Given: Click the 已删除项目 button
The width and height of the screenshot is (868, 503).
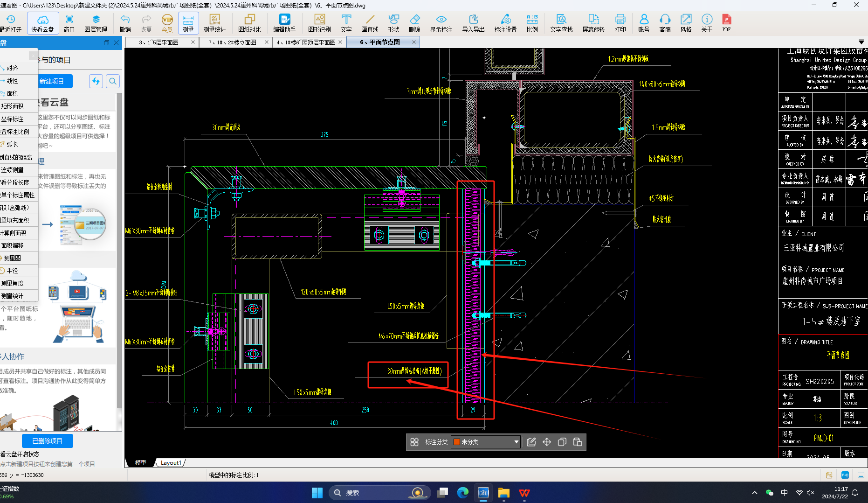Looking at the screenshot, I should (48, 441).
